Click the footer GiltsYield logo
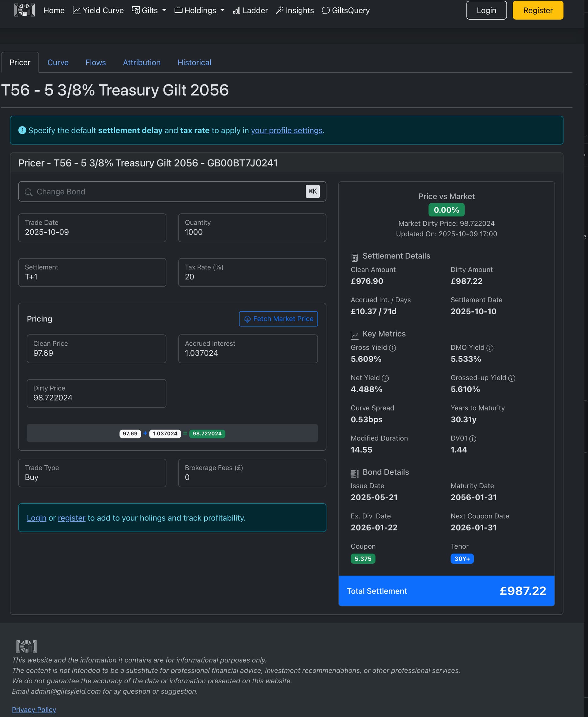Screen dimensions: 588x717 pos(26,646)
